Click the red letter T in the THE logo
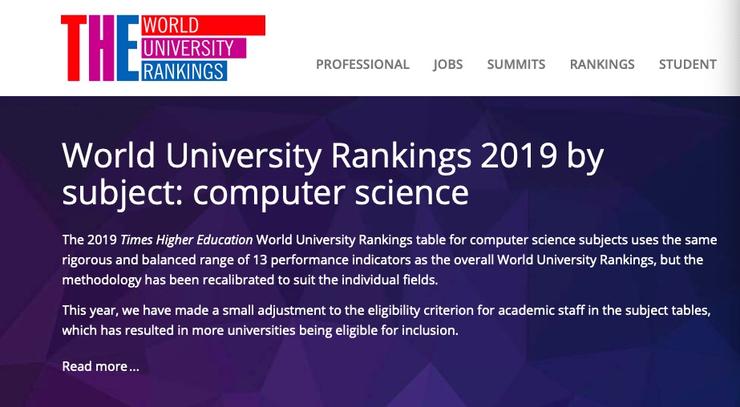Image resolution: width=740 pixels, height=407 pixels. (74, 48)
